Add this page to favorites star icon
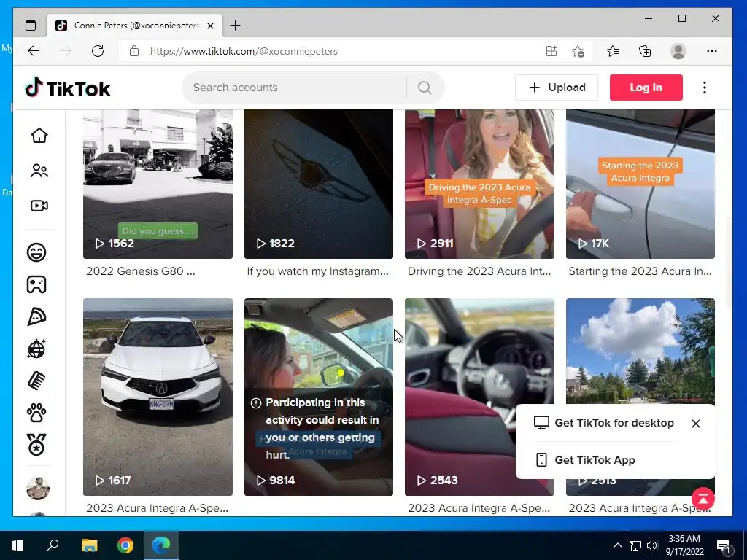Viewport: 747px width, 560px height. click(x=578, y=51)
